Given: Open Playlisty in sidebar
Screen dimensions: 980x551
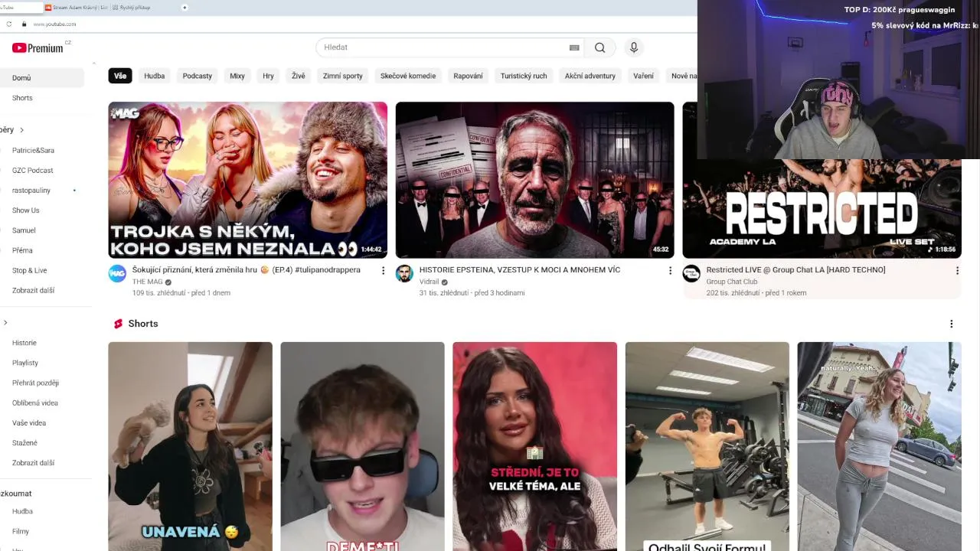Looking at the screenshot, I should click(25, 363).
